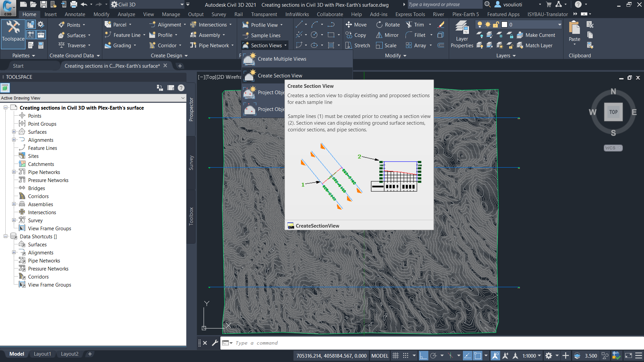This screenshot has width=644, height=362.
Task: Toggle the drawing grid display
Action: (395, 356)
